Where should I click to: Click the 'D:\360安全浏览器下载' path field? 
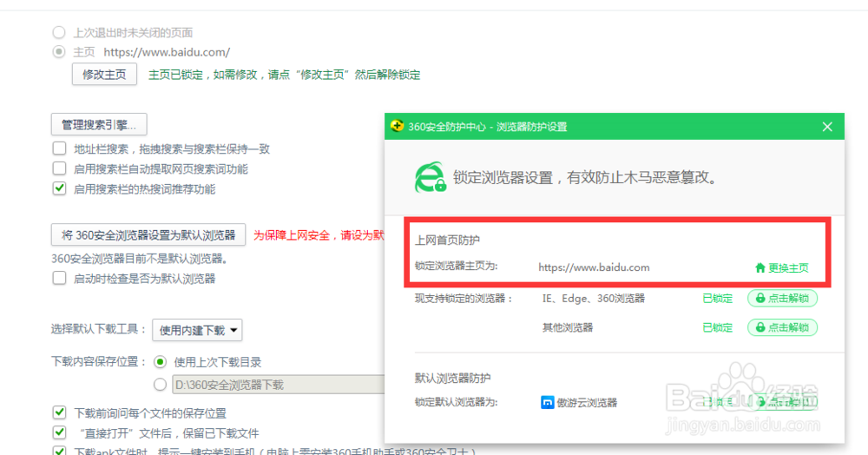point(279,384)
